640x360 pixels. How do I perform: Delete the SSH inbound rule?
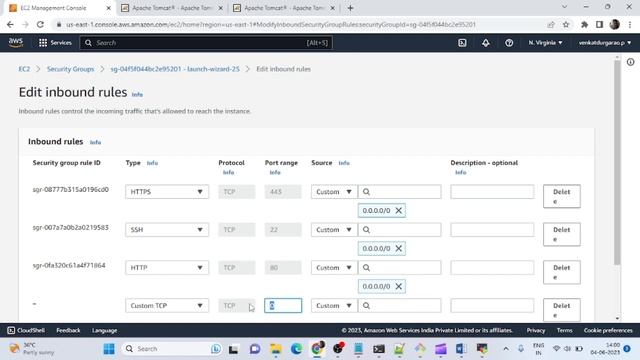562,234
